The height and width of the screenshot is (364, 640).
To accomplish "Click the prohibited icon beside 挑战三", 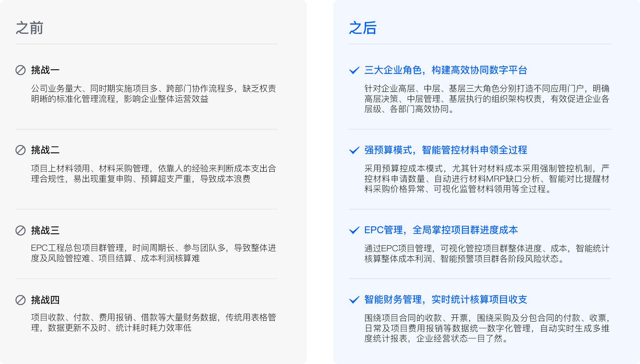I will click(21, 230).
